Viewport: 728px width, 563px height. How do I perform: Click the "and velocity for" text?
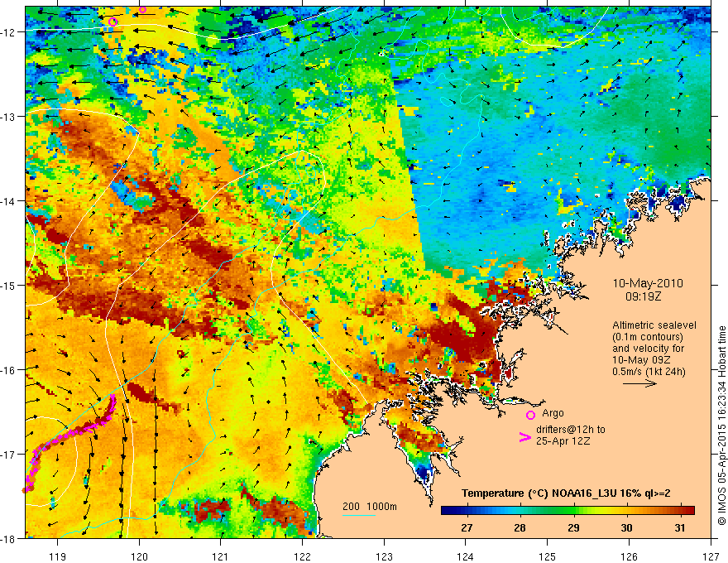(x=648, y=349)
